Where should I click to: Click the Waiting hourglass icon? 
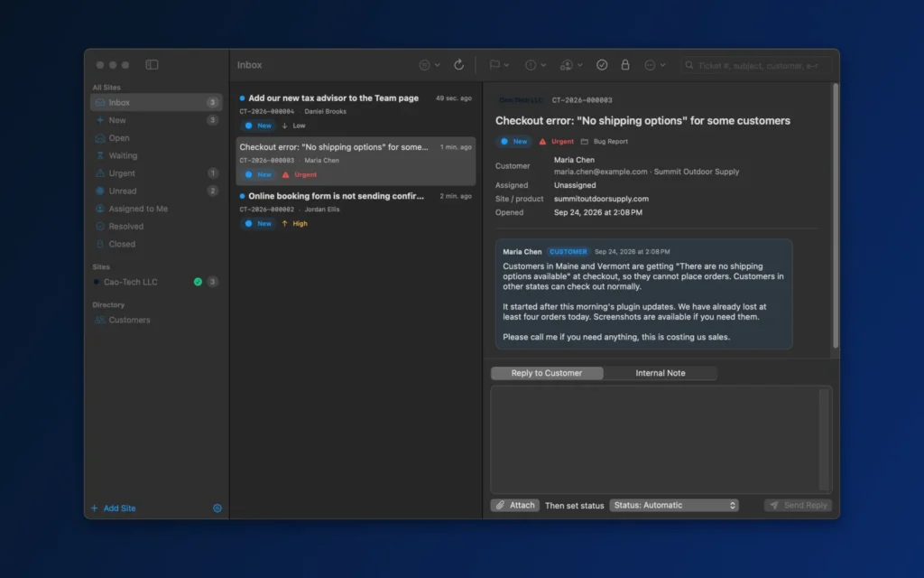[100, 155]
